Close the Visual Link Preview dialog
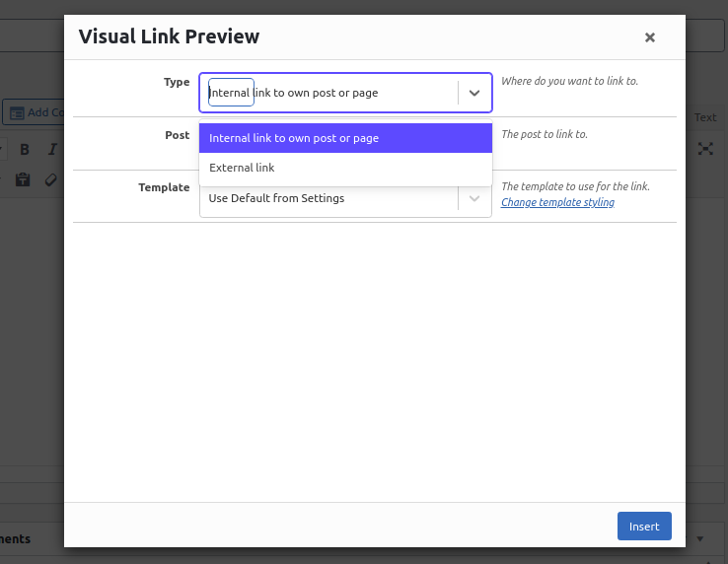This screenshot has width=728, height=564. (x=649, y=37)
